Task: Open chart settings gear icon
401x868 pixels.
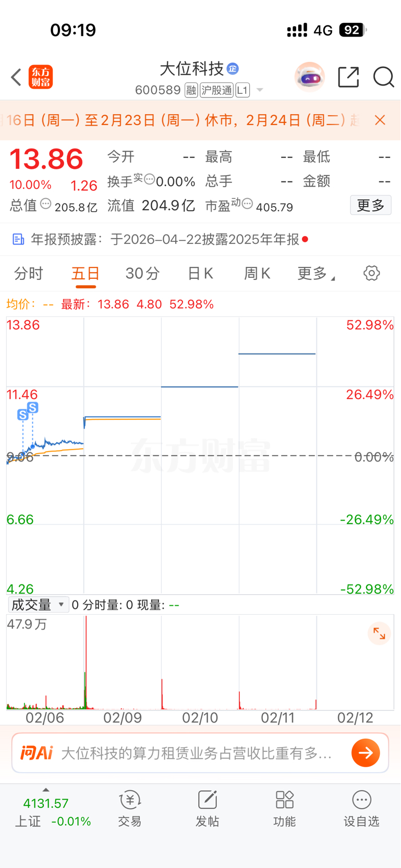Action: tap(372, 273)
